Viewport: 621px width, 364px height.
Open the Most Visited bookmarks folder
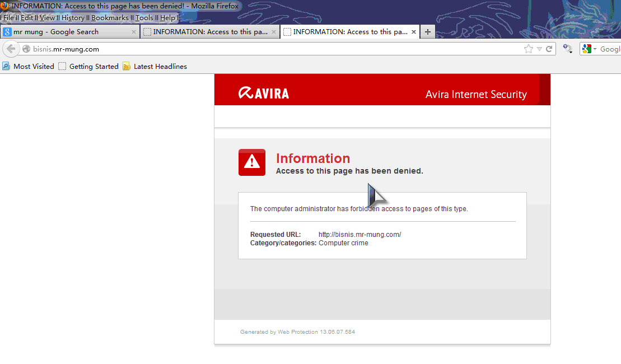click(28, 66)
